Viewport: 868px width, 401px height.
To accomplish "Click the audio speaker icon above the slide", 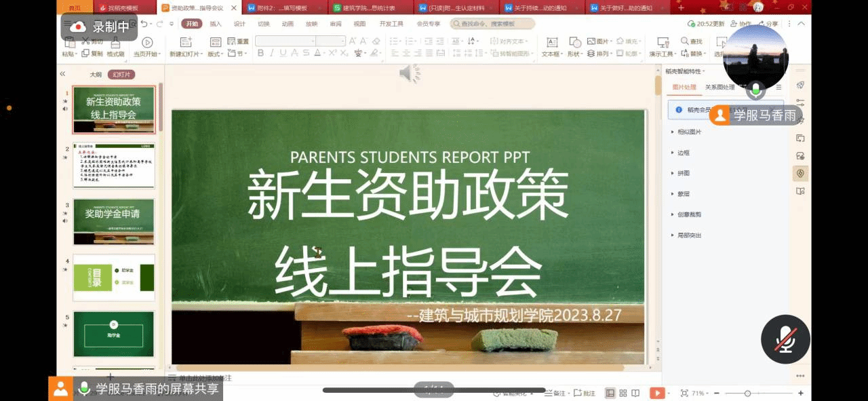I will [409, 73].
